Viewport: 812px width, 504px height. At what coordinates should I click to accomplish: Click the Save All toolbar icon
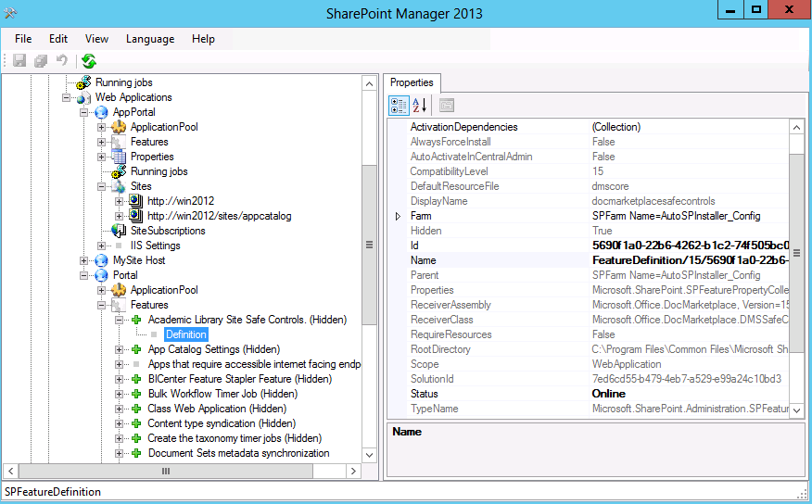coord(41,60)
